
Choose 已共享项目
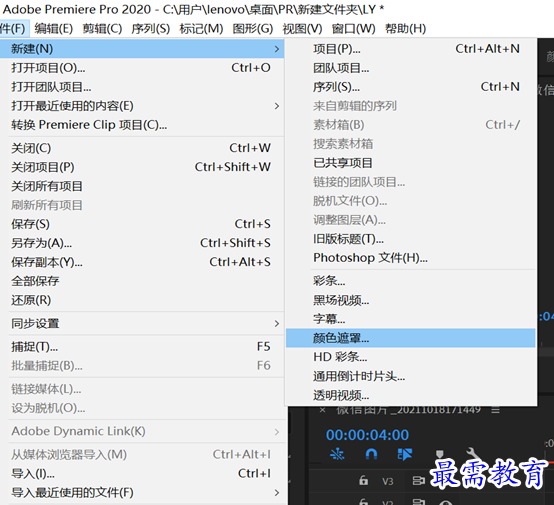coord(411,163)
